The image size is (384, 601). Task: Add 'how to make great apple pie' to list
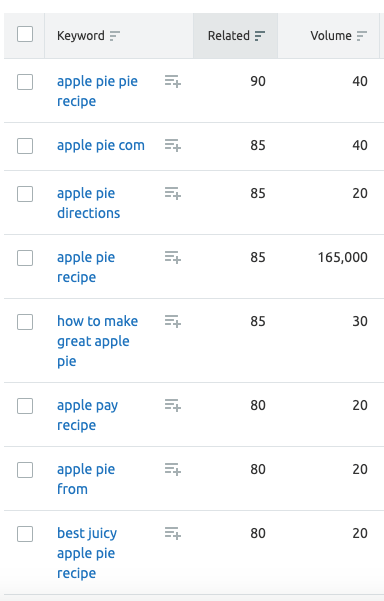173,321
